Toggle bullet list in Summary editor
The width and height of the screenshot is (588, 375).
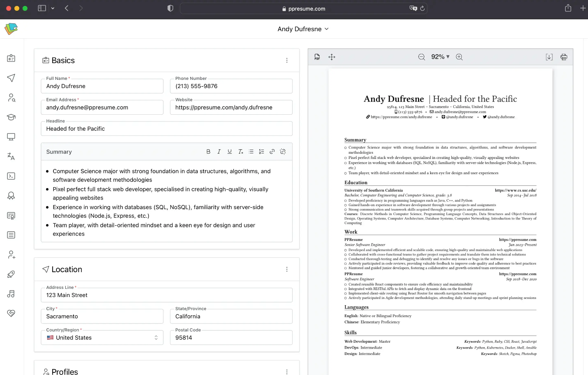[x=251, y=151]
